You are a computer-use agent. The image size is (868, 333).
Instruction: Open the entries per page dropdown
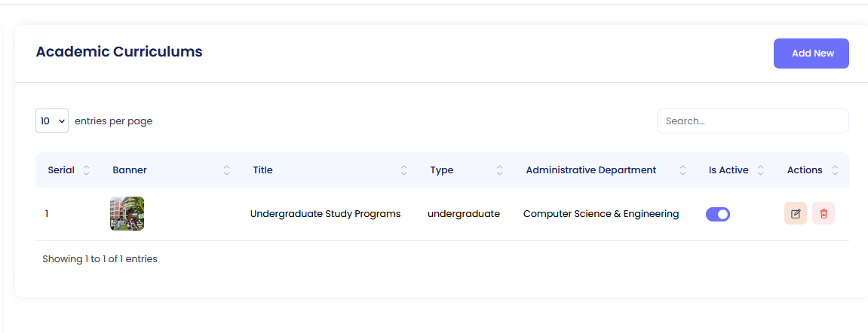(x=52, y=121)
